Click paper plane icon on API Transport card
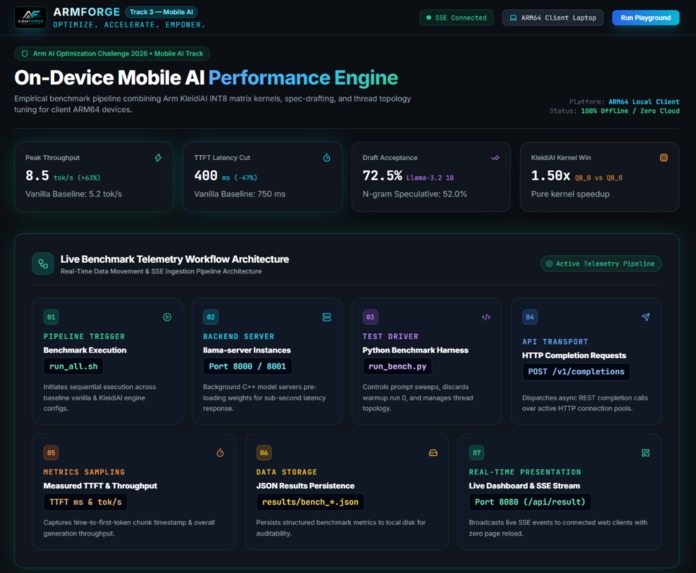Image resolution: width=696 pixels, height=573 pixels. point(646,317)
